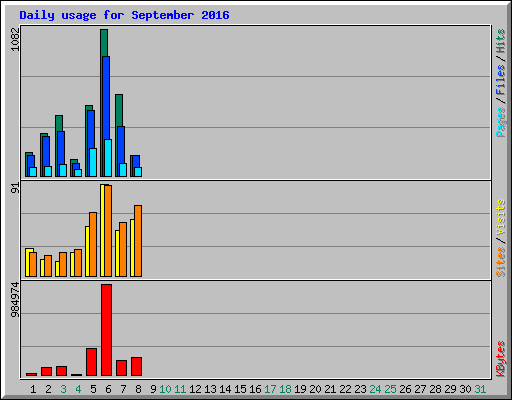Click the cyan pages bar for day 4
The height and width of the screenshot is (400, 512).
click(78, 173)
